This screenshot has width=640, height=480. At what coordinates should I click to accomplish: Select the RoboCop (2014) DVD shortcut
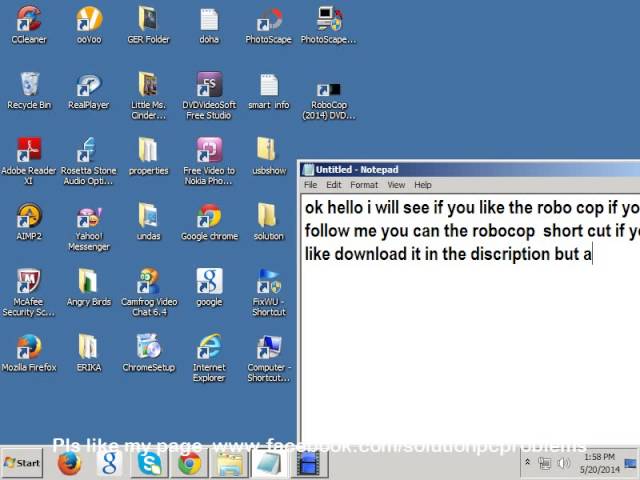329,100
